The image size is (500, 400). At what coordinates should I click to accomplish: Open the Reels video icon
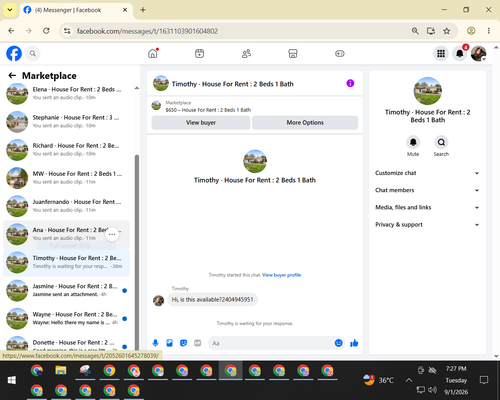[199, 53]
